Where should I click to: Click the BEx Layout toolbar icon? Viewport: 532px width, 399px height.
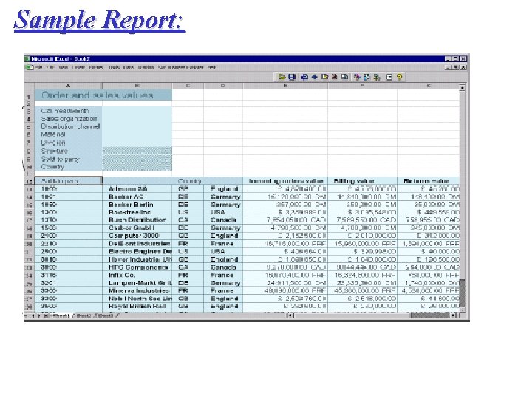[366, 77]
